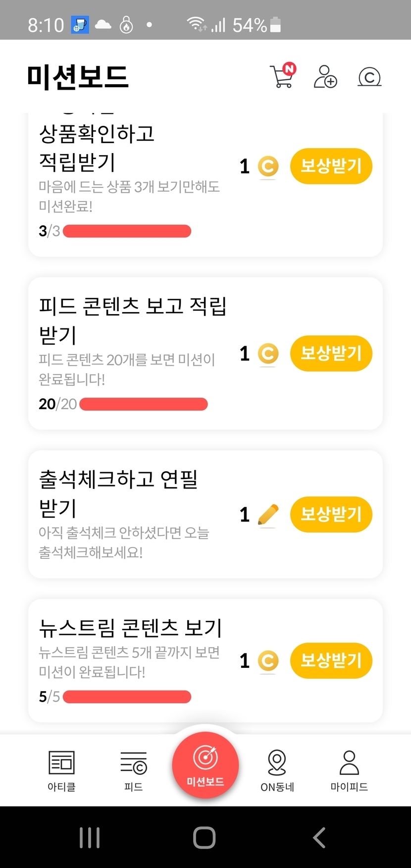Screen dimensions: 411x868
Task: Claim 보상받기 for 뉴스트림 콘텐츠 보기
Action: pos(331,660)
